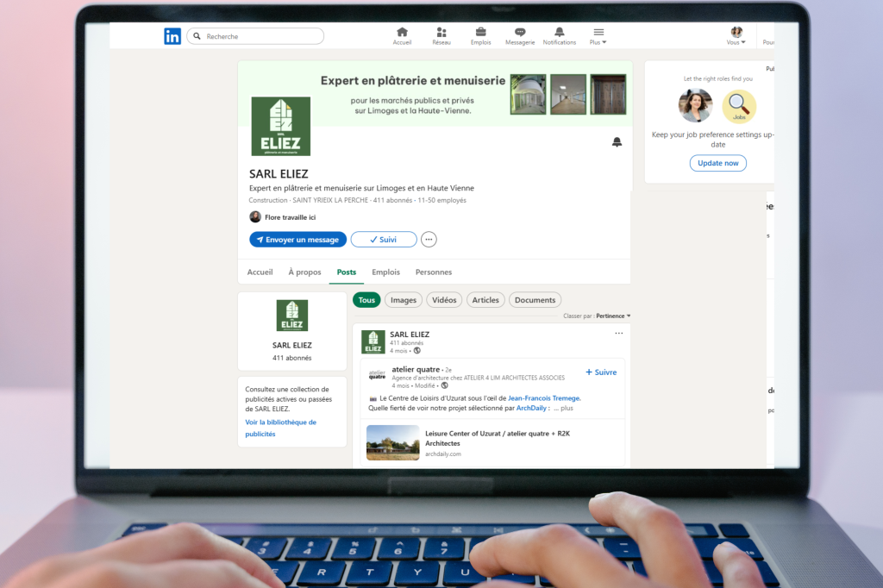Open the first banner photo thumbnail
The width and height of the screenshot is (883, 588).
point(529,94)
